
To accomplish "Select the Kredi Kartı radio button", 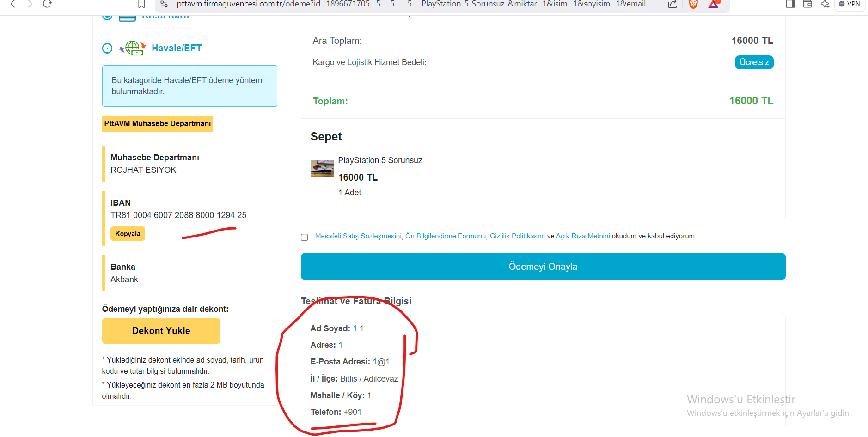I will pyautogui.click(x=107, y=16).
